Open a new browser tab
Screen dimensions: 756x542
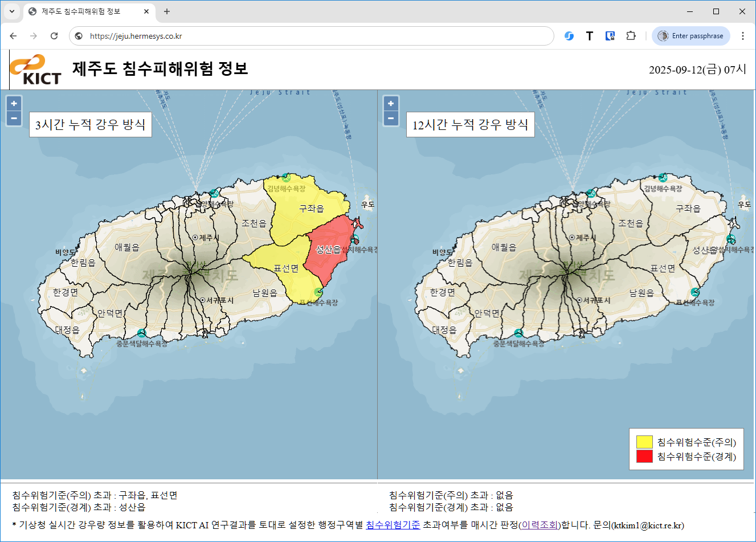(167, 11)
